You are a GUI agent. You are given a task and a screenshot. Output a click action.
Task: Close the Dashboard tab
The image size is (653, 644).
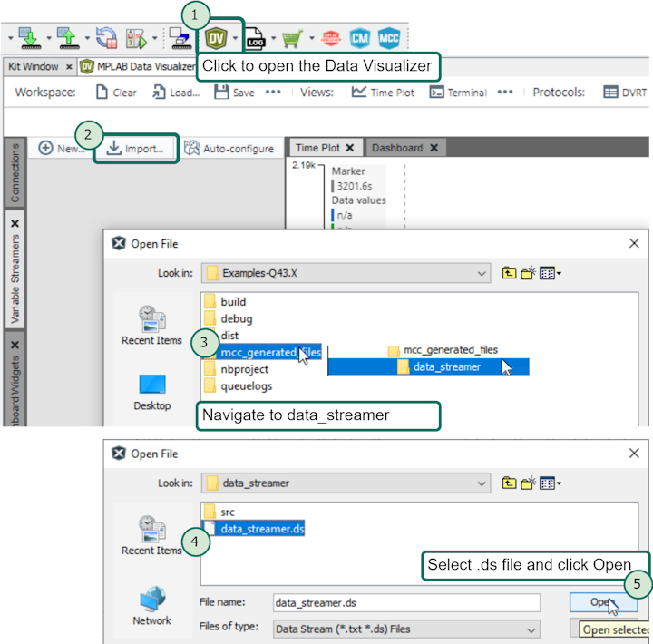(434, 148)
